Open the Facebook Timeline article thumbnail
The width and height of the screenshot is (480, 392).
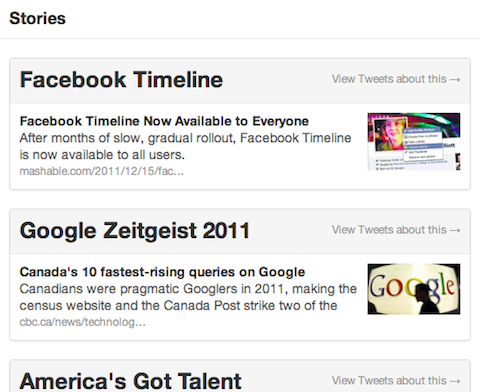[414, 142]
